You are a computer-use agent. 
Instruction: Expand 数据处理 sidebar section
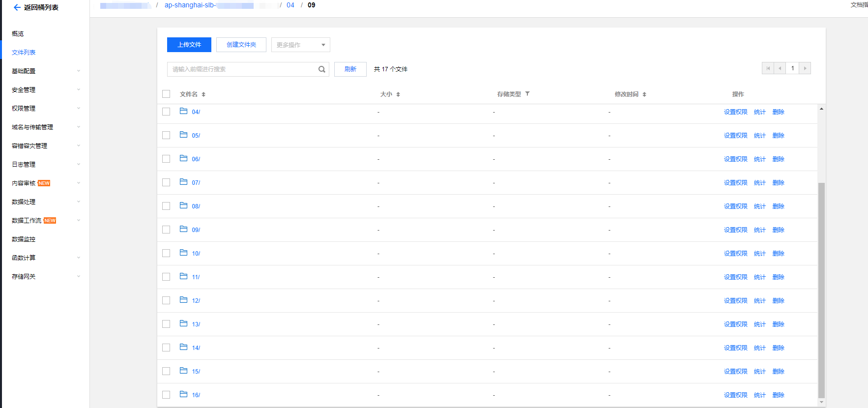pyautogui.click(x=79, y=202)
